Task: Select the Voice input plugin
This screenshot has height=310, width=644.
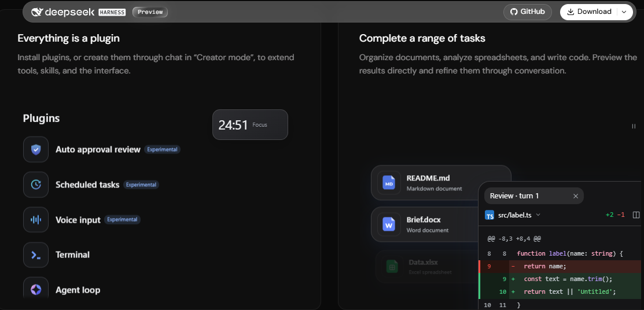Action: (78, 220)
